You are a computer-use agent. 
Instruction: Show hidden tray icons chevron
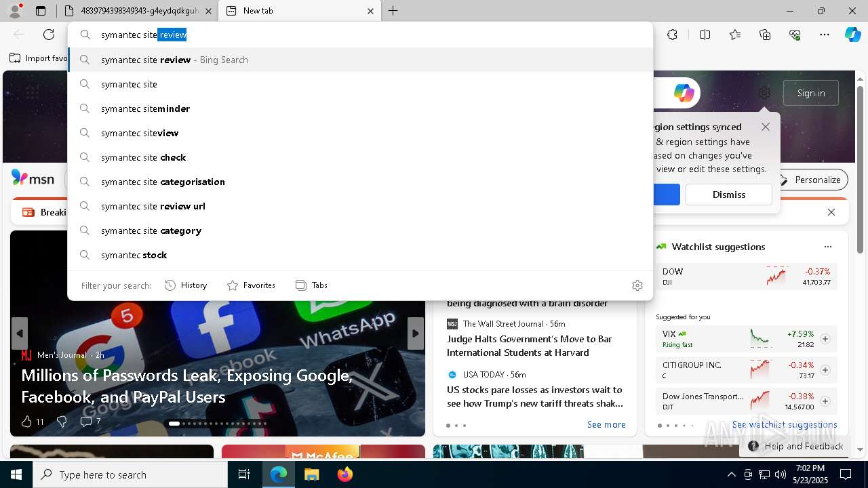(x=731, y=474)
